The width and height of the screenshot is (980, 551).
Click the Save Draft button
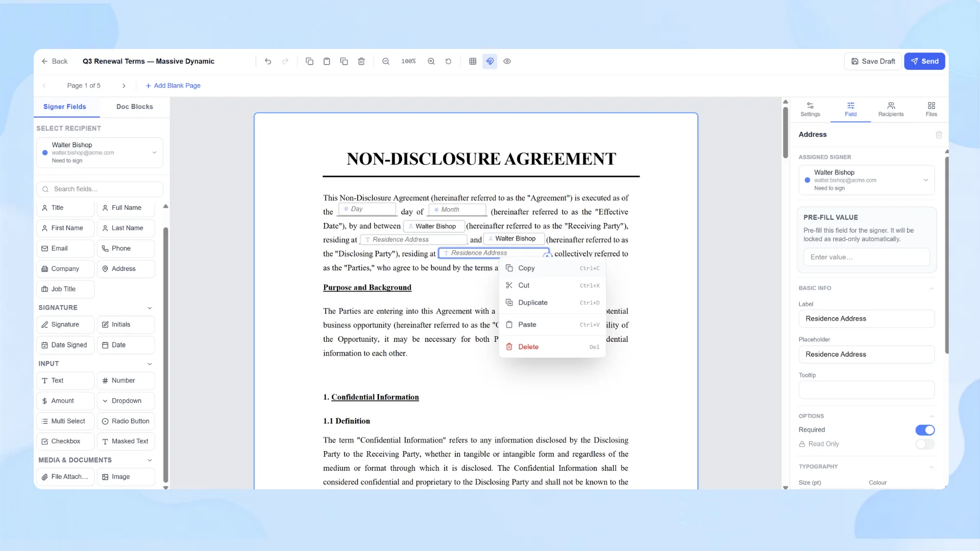[873, 61]
